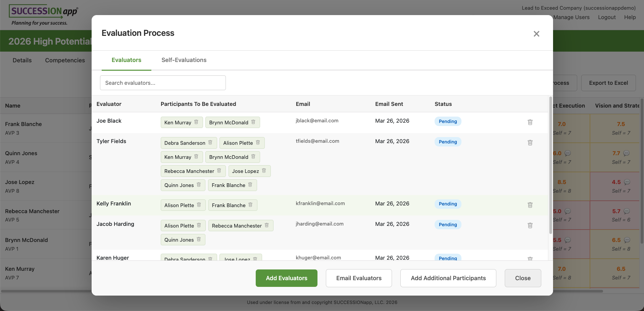This screenshot has width=644, height=311.
Task: Select email jblack@email.com
Action: click(317, 121)
